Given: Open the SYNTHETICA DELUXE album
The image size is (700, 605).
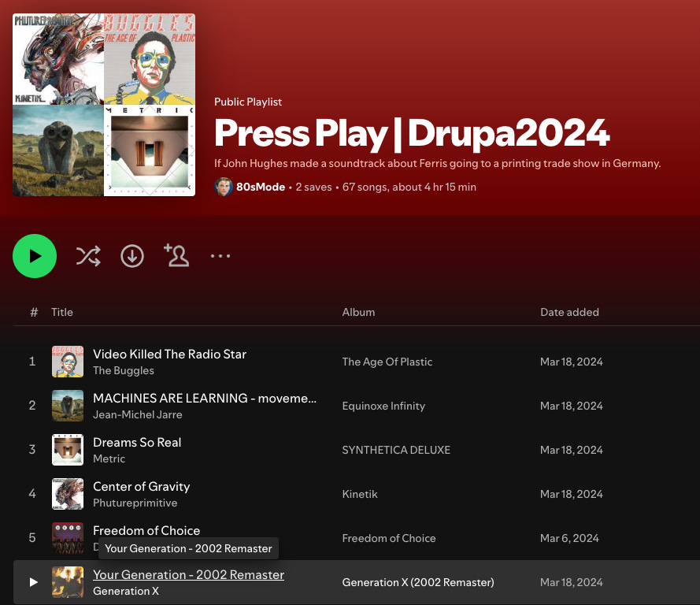Looking at the screenshot, I should pyautogui.click(x=396, y=450).
